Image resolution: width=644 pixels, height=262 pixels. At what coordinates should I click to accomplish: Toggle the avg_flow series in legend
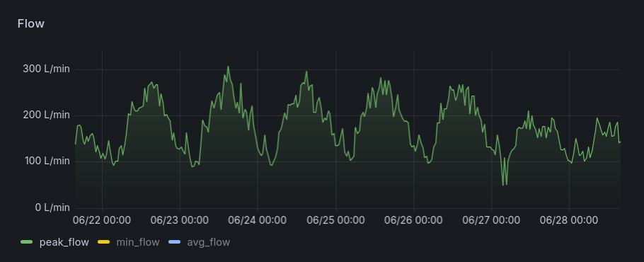(208, 242)
